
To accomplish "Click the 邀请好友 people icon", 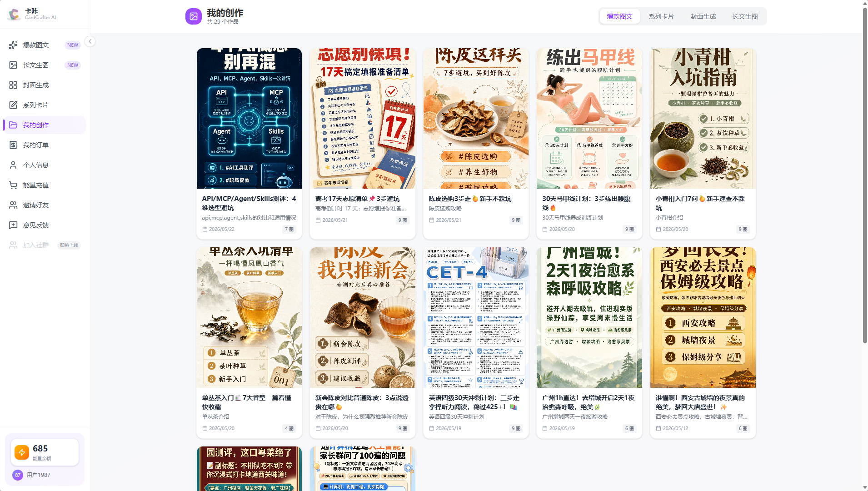I will [13, 205].
